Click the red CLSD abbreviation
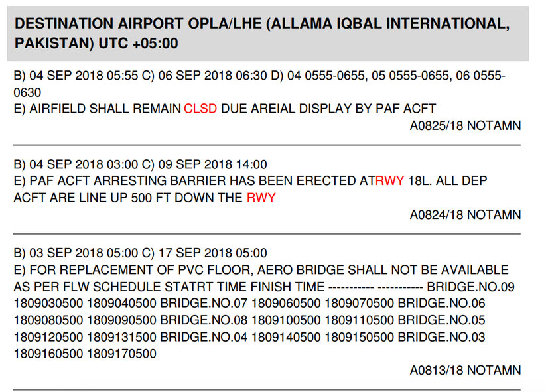 click(200, 109)
